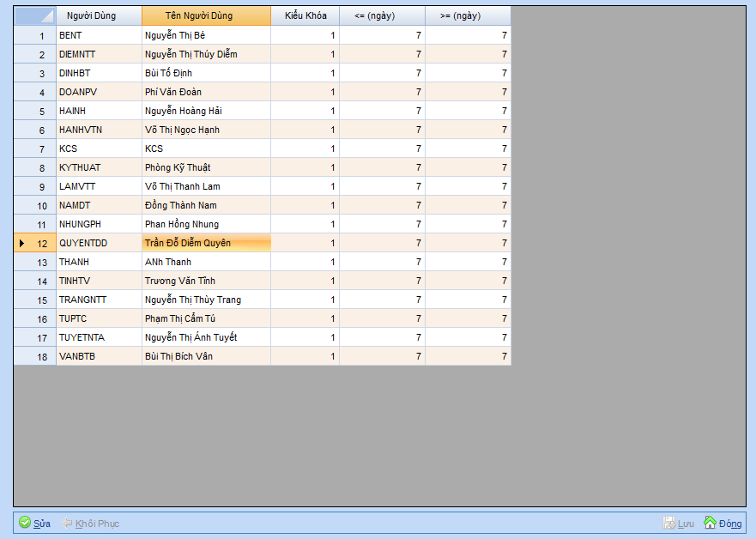
Task: Click the green Sửa edit icon
Action: pyautogui.click(x=25, y=523)
